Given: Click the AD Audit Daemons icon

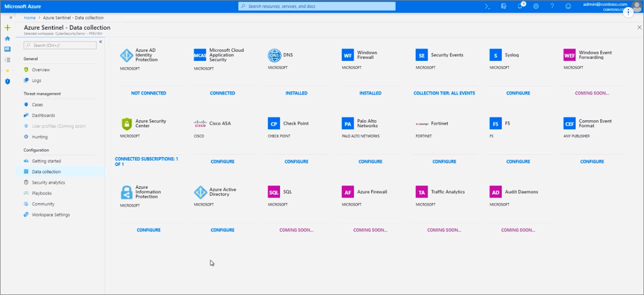Looking at the screenshot, I should tap(496, 192).
